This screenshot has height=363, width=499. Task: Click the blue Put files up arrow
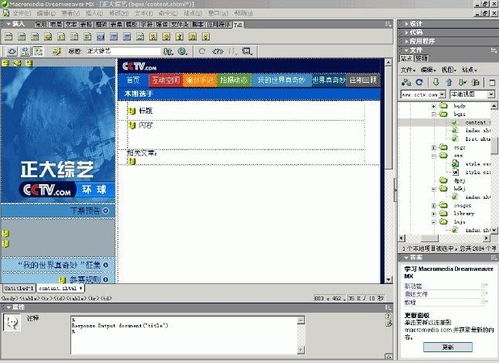(449, 82)
